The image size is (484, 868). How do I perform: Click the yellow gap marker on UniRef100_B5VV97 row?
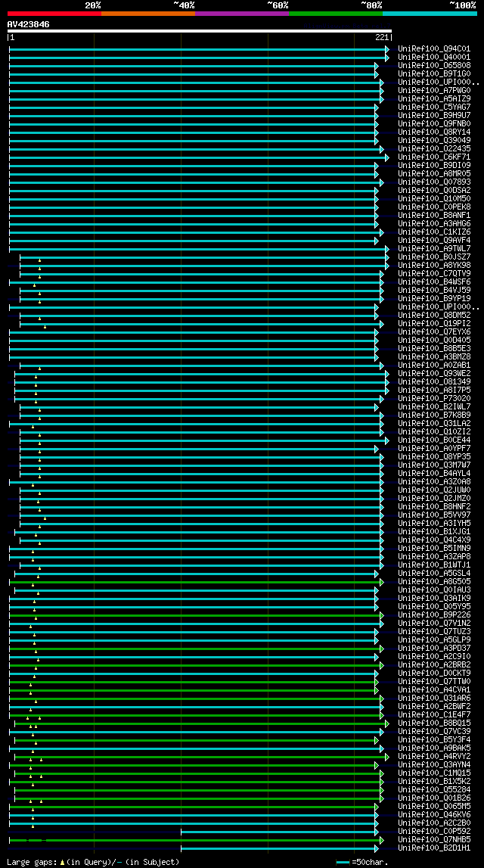45,518
